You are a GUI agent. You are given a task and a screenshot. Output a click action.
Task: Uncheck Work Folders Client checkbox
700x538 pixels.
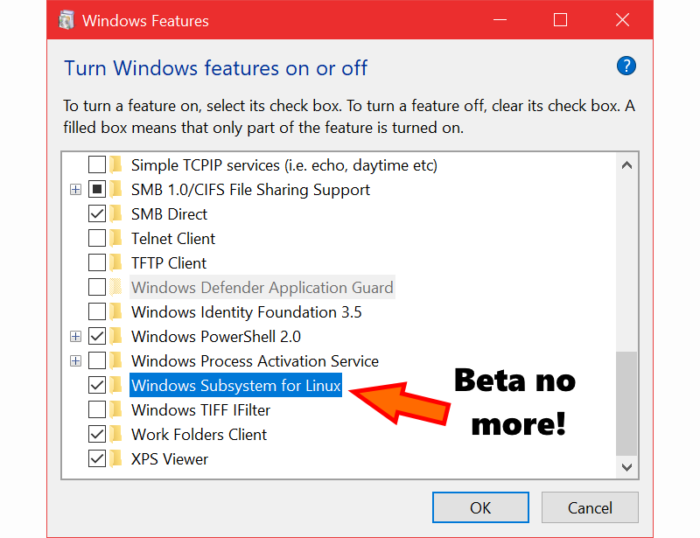click(x=97, y=434)
